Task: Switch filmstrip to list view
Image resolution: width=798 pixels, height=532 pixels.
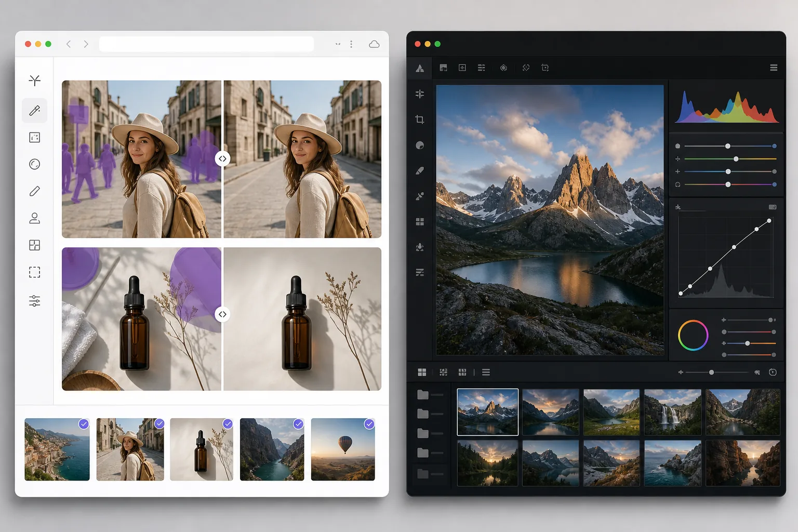Action: click(486, 372)
